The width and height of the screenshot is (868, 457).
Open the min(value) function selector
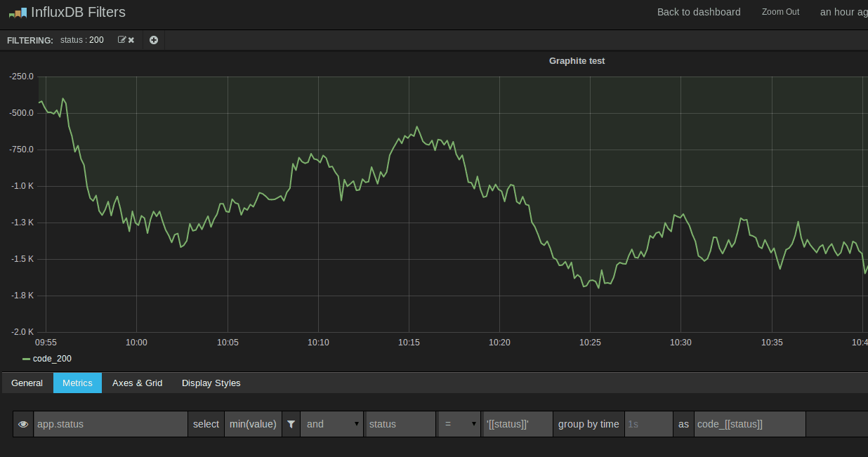(253, 424)
